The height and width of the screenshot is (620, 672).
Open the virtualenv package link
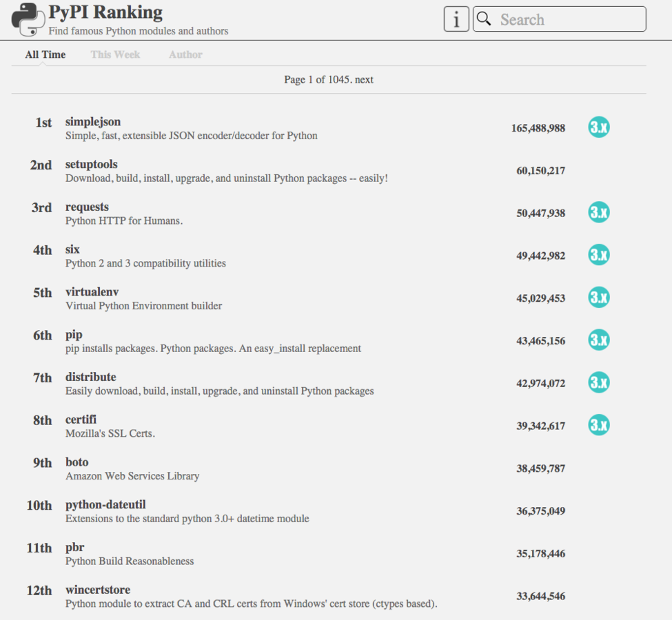[x=92, y=292]
